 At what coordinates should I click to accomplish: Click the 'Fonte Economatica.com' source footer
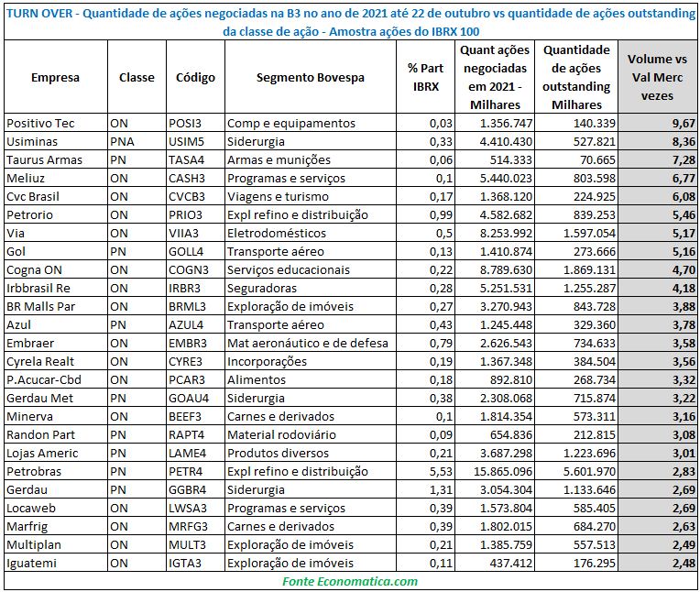pos(350,581)
